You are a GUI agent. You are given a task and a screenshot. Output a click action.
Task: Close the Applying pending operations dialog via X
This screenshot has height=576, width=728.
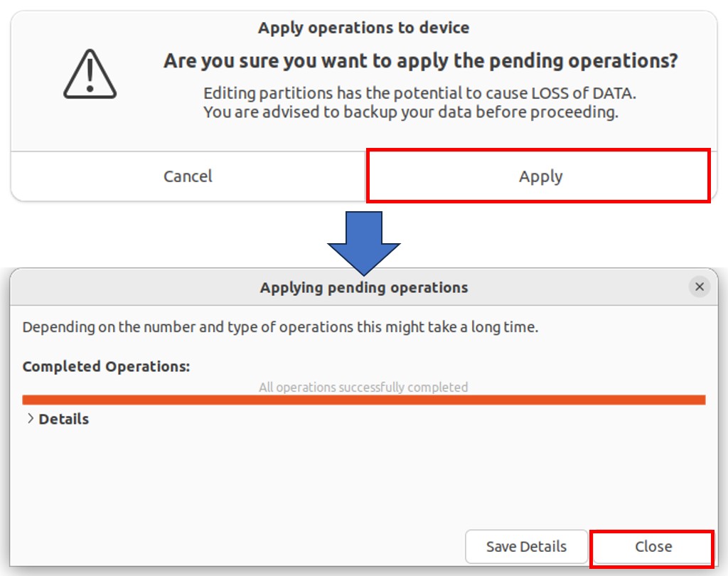point(700,287)
